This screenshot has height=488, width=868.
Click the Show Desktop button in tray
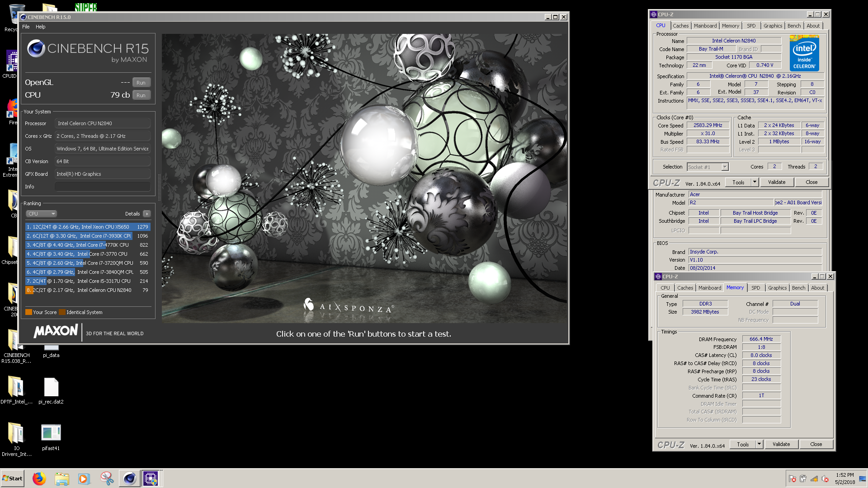pyautogui.click(x=863, y=479)
